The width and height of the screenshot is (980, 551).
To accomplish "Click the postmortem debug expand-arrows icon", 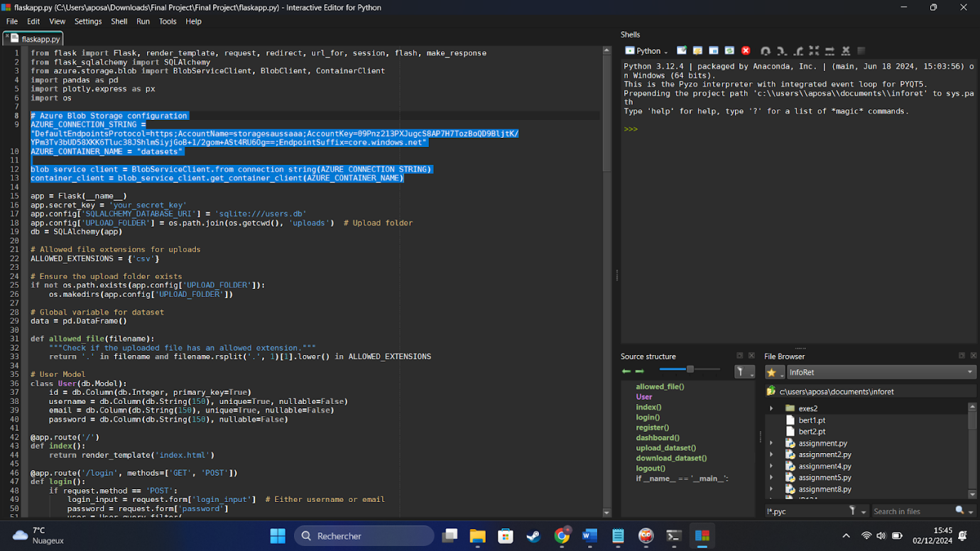I will 814,51.
